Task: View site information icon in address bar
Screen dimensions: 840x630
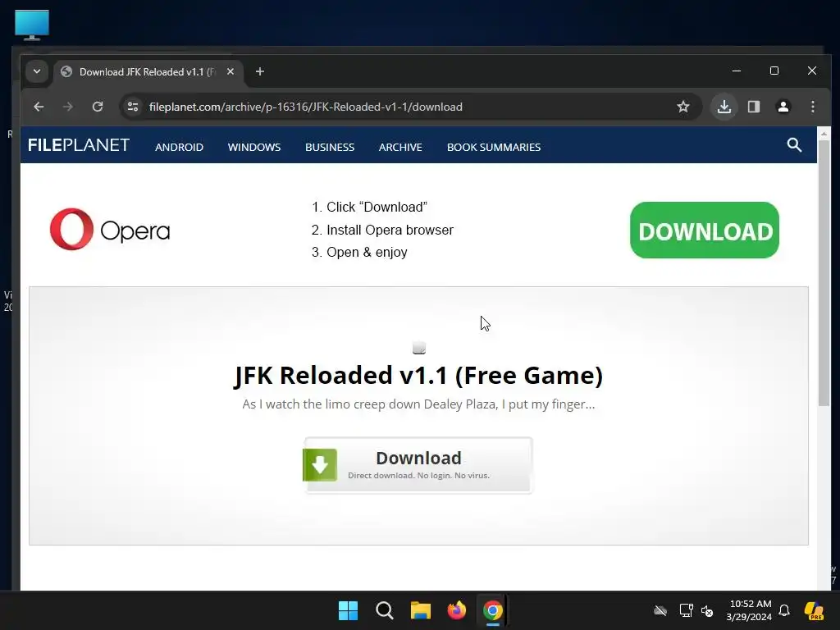Action: tap(133, 107)
